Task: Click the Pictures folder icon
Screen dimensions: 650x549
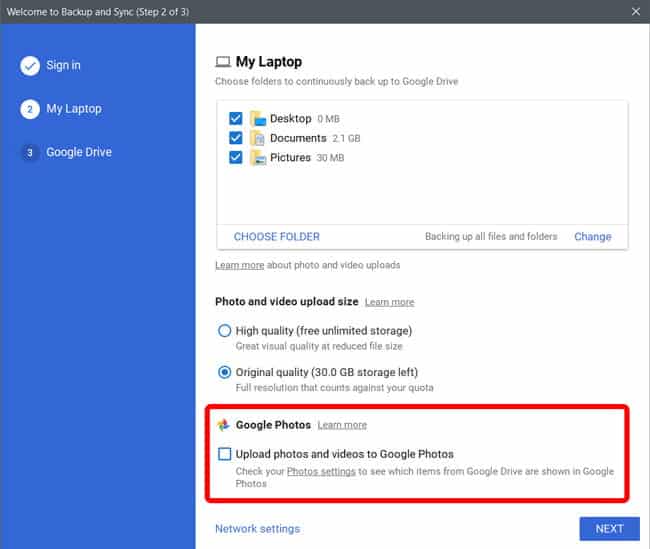Action: (x=258, y=158)
